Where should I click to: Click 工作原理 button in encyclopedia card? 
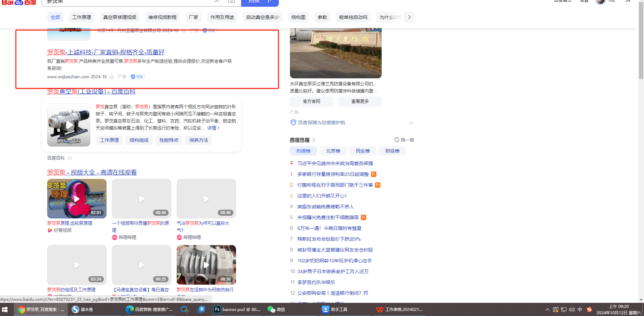click(x=109, y=140)
